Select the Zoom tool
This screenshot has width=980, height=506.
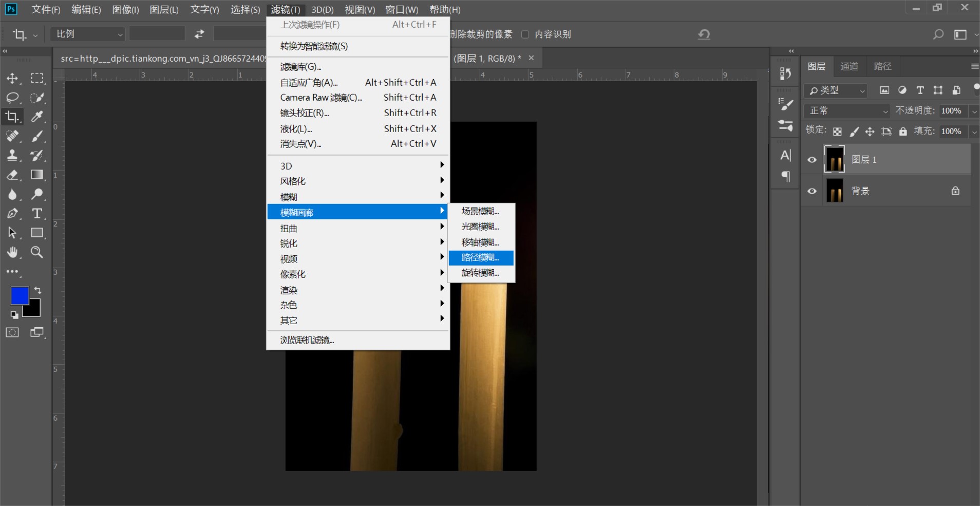(36, 252)
